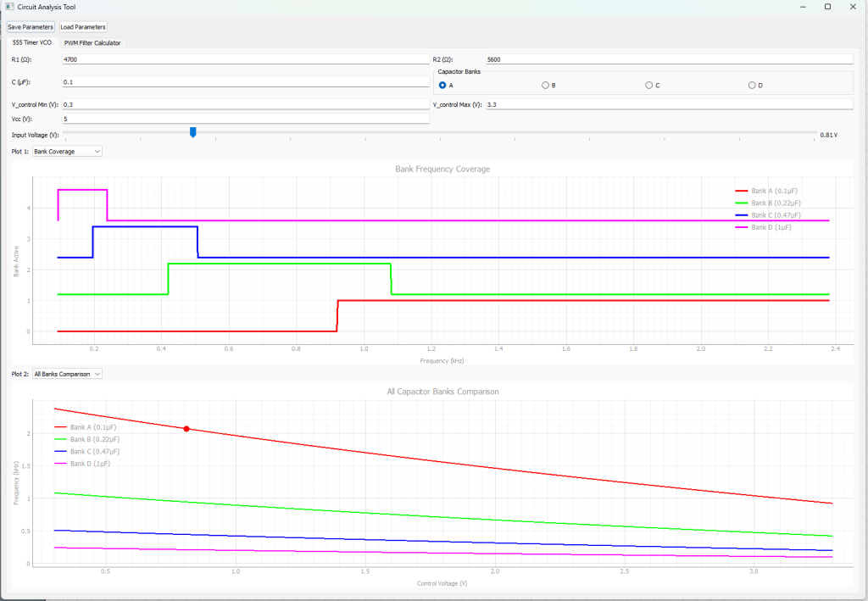Open the Plot 1 Bank Coverage dropdown
The image size is (868, 601).
(x=66, y=152)
